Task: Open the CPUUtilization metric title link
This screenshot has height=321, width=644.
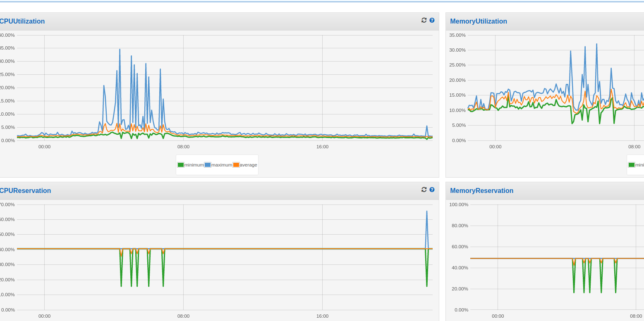Action: click(22, 21)
